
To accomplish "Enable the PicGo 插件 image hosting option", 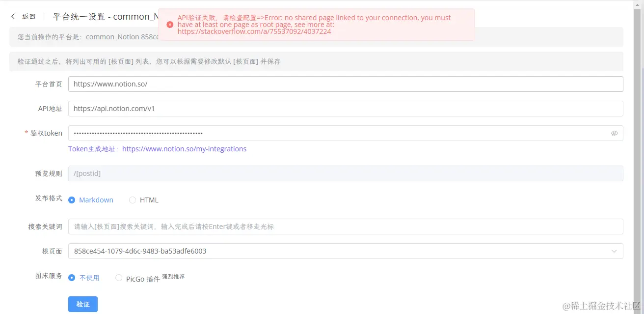I will tap(118, 277).
